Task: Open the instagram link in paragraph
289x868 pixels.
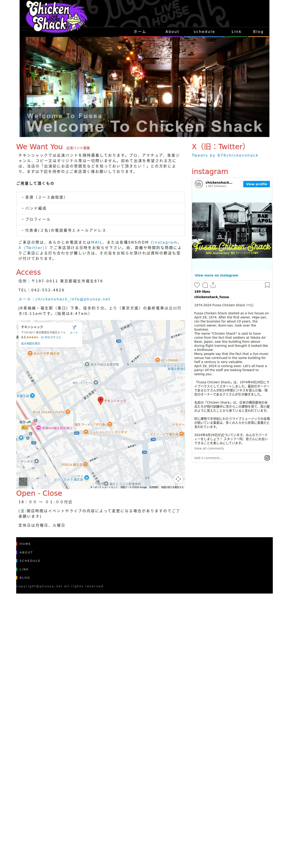Action: tap(165, 242)
